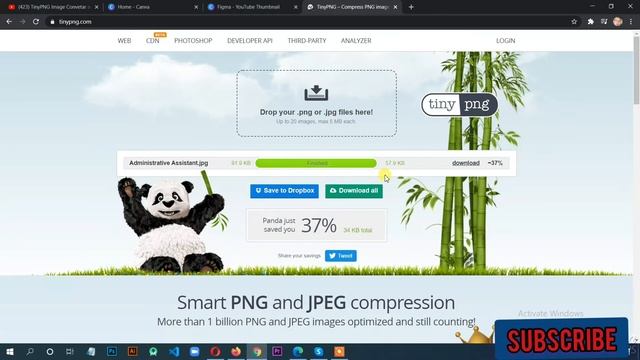Click the LOGIN link
This screenshot has width=640, height=360.
point(506,41)
